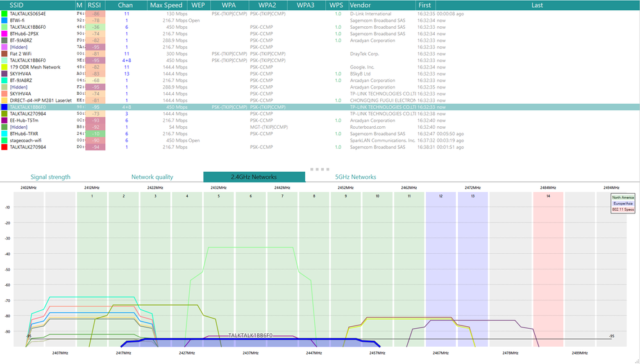Click the blue swatch next to BTWi-fi
This screenshot has width=640, height=364.
click(4, 21)
